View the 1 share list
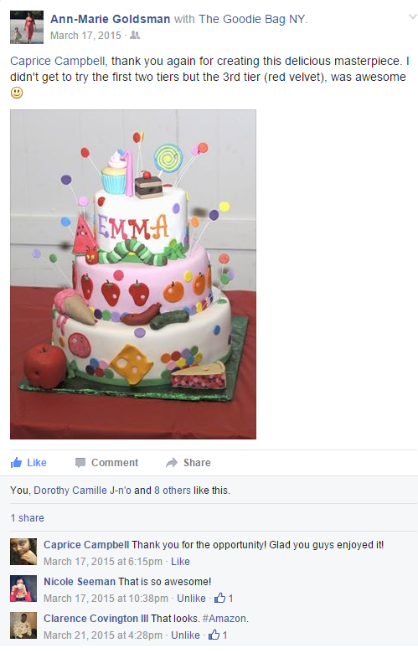The image size is (418, 651). coord(27,518)
